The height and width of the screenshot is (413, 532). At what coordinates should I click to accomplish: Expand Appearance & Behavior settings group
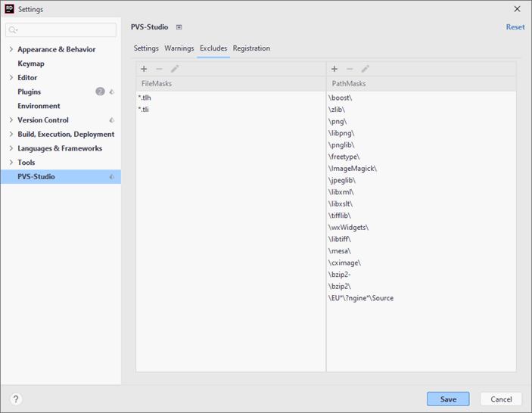tap(11, 50)
